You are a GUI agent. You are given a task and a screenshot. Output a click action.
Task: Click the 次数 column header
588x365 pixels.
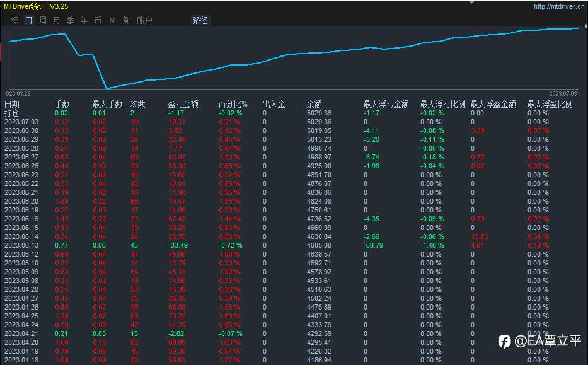click(x=137, y=104)
